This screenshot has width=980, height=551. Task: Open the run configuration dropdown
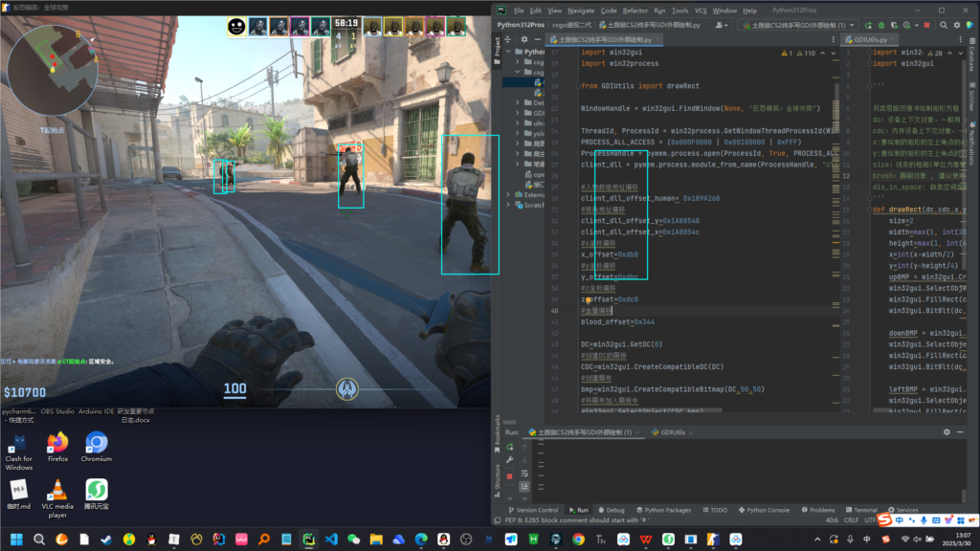pos(799,25)
